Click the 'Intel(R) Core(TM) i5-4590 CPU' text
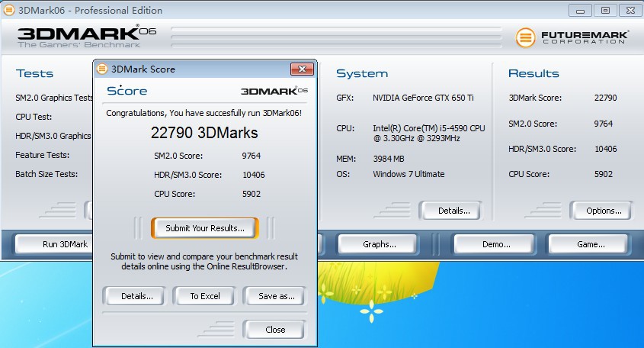This screenshot has width=644, height=348. (429, 128)
